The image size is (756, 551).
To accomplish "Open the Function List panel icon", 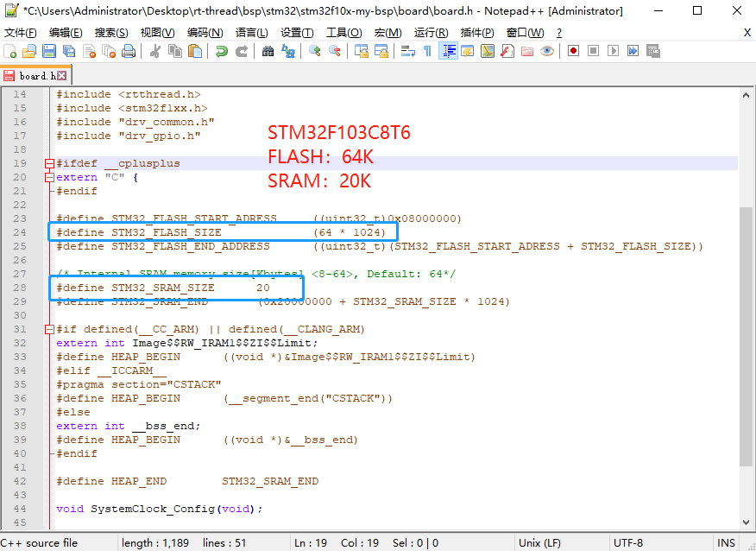I will 507,51.
